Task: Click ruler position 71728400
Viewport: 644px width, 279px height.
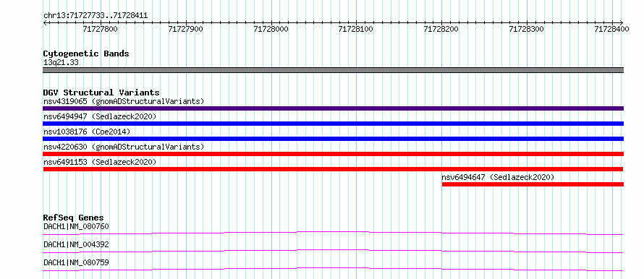Action: (x=611, y=29)
